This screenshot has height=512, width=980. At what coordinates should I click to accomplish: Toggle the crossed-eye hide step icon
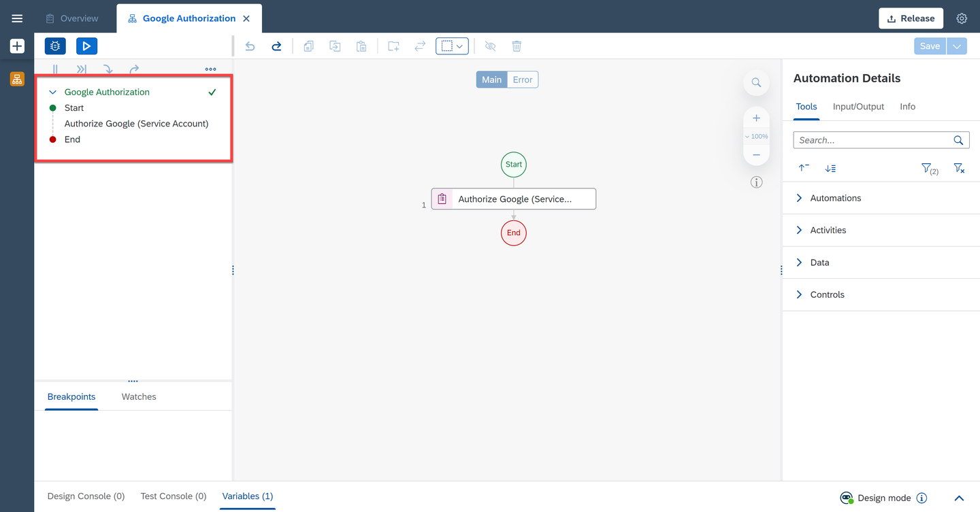pyautogui.click(x=490, y=46)
